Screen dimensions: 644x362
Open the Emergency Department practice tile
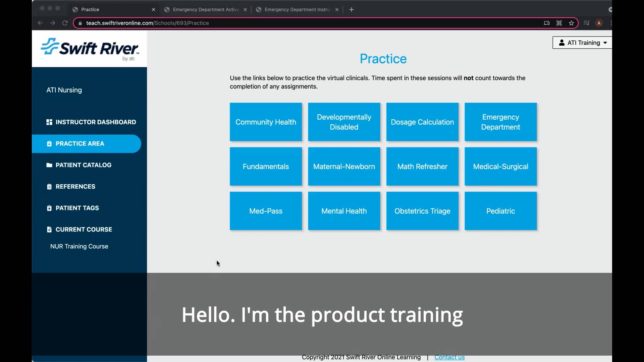click(x=500, y=122)
